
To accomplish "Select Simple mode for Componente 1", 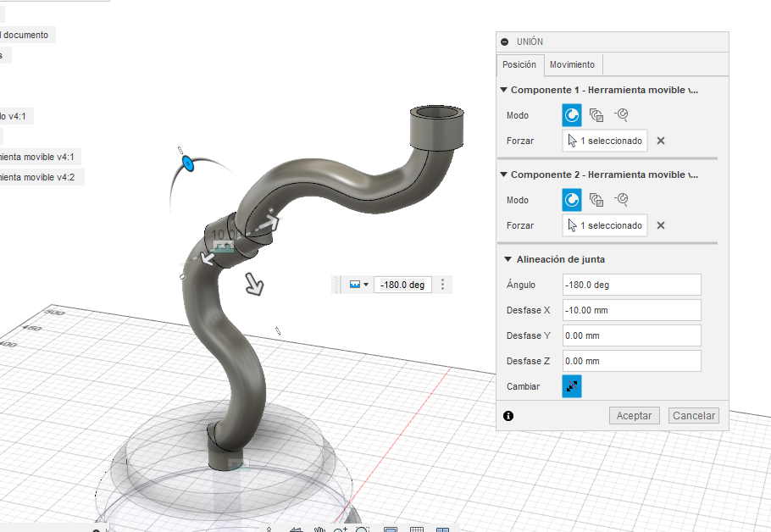I will point(571,115).
